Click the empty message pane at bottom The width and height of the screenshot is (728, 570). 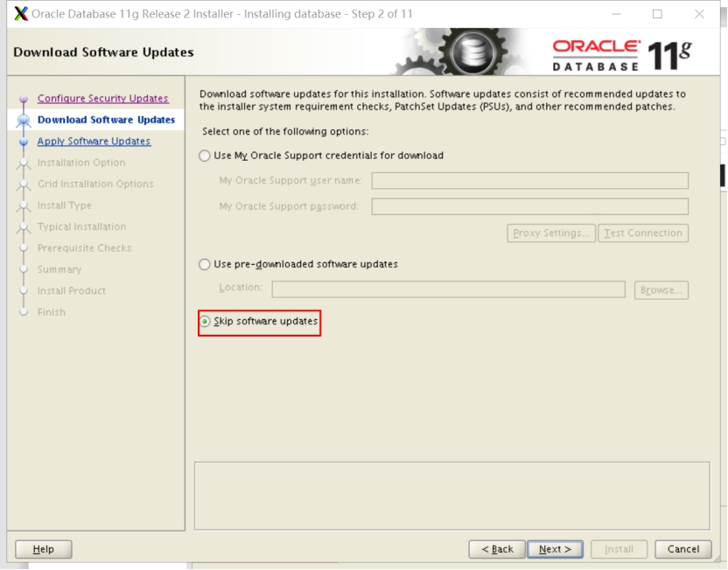[452, 496]
